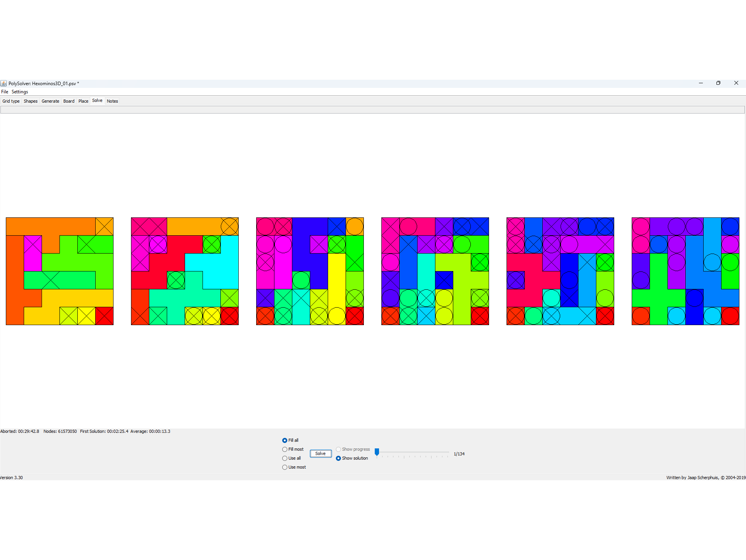
Task: Select the Fill all radio button
Action: 285,440
